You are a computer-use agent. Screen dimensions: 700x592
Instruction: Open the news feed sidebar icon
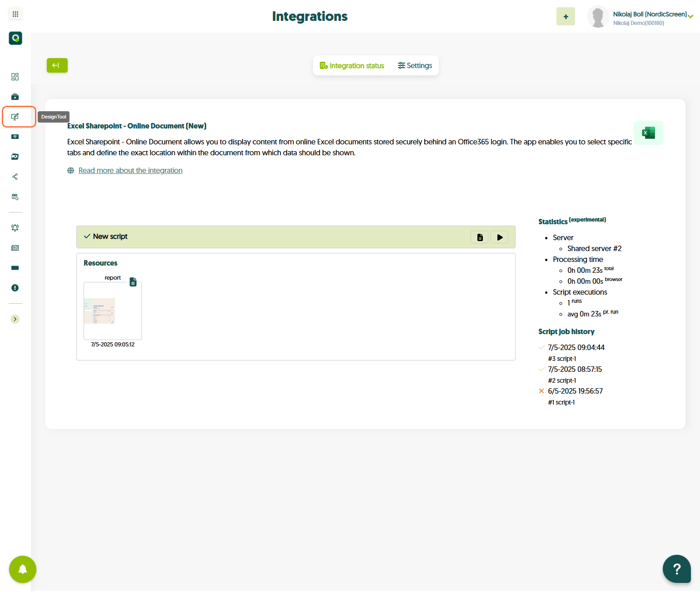point(15,248)
